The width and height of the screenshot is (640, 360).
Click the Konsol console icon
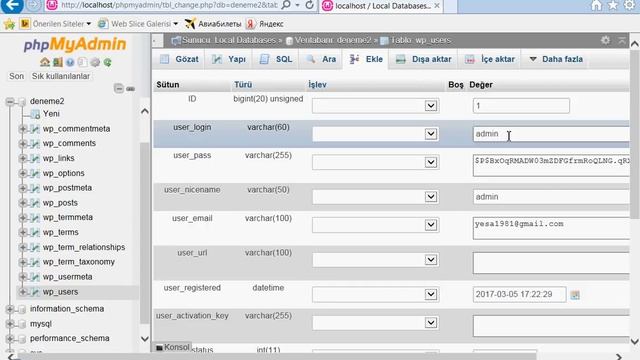(x=159, y=348)
